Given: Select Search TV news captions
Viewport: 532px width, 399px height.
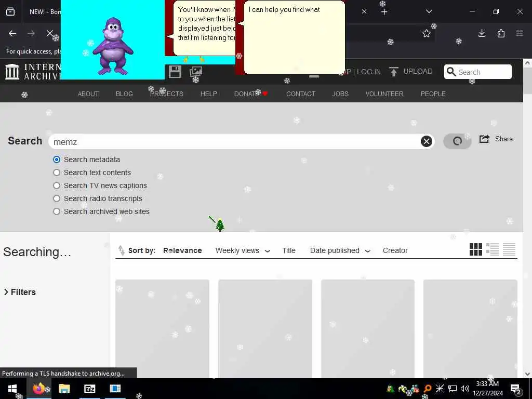Looking at the screenshot, I should click(x=57, y=185).
